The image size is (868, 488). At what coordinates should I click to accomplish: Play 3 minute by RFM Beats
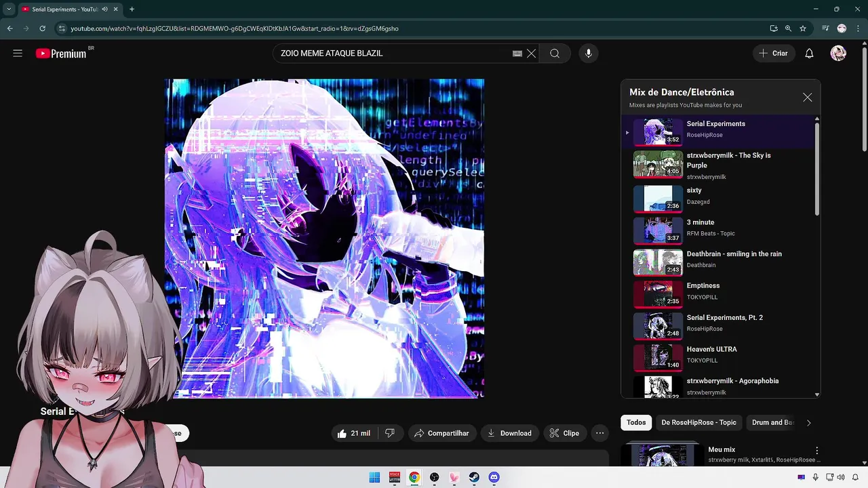click(x=717, y=230)
